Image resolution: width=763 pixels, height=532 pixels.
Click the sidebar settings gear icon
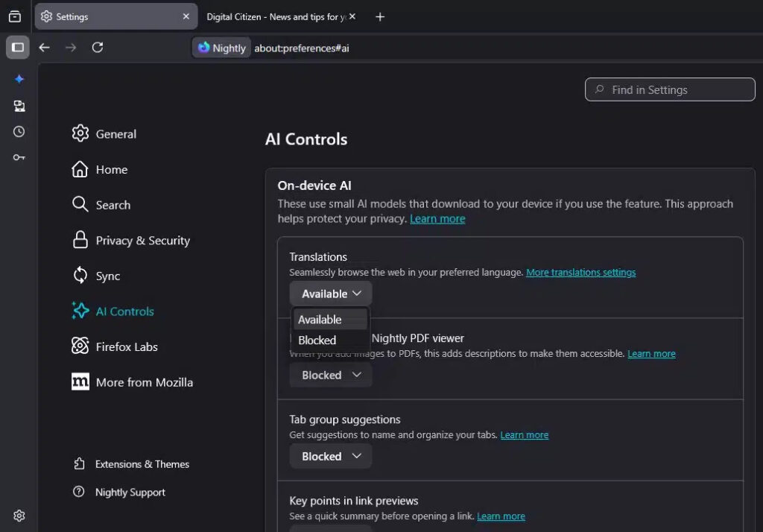point(19,516)
